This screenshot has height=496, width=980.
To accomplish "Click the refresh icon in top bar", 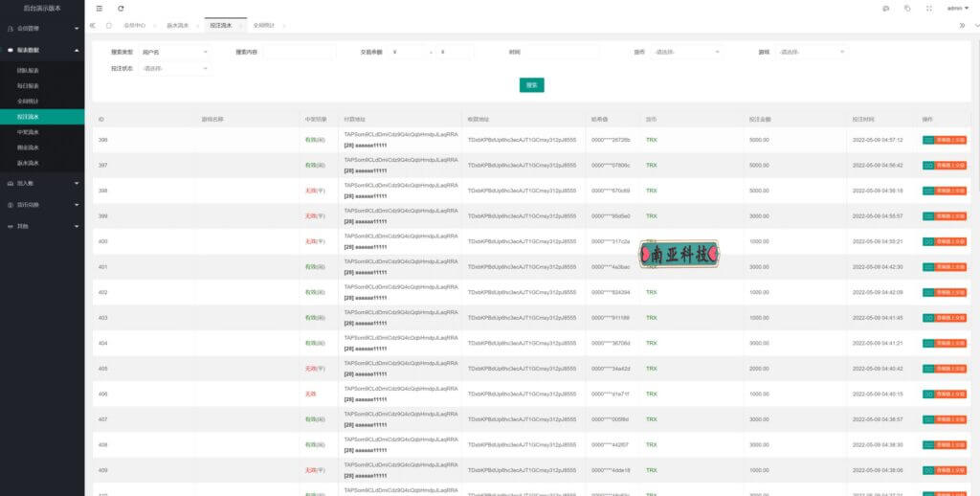I will [x=121, y=9].
